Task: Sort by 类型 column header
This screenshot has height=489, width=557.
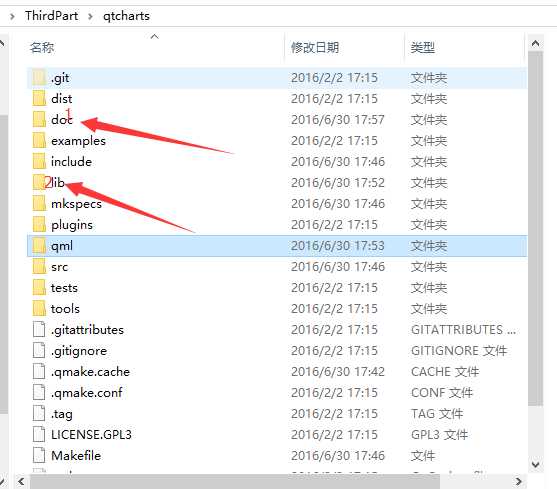Action: (423, 47)
